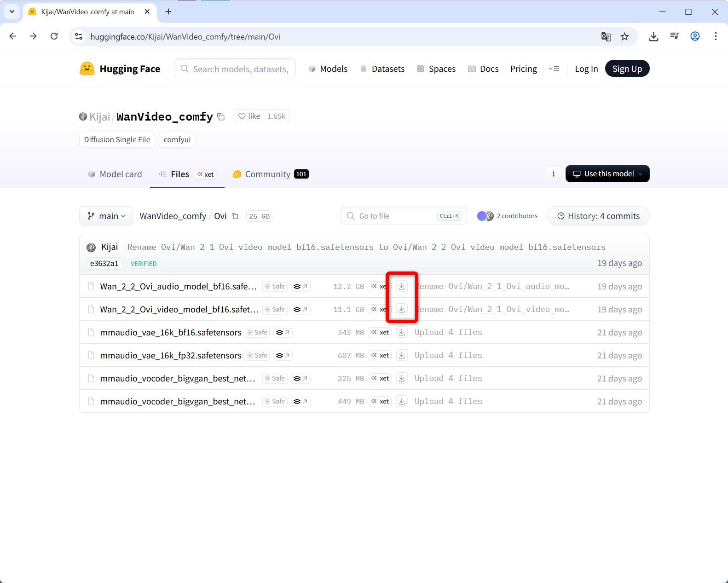Viewport: 728px width, 583px height.
Task: Open the three-dot repository options menu
Action: click(x=553, y=174)
